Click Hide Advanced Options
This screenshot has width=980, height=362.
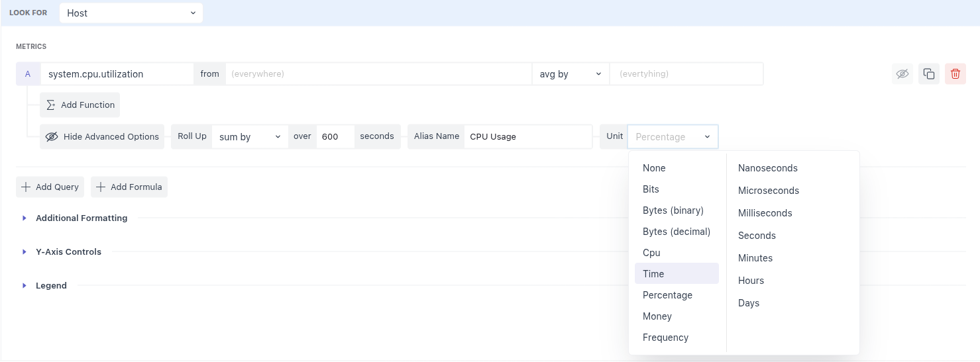click(x=102, y=136)
